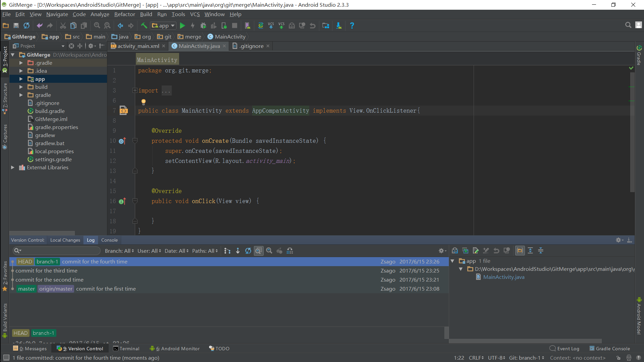This screenshot has height=362, width=644.
Task: Open the Paths: All filter dropdown
Action: click(205, 251)
